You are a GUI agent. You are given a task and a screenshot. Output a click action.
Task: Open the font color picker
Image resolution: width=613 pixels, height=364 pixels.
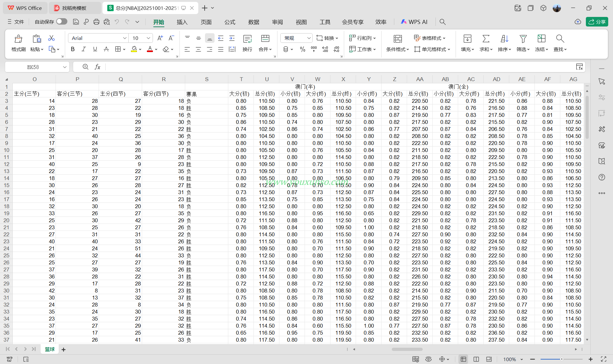[156, 49]
